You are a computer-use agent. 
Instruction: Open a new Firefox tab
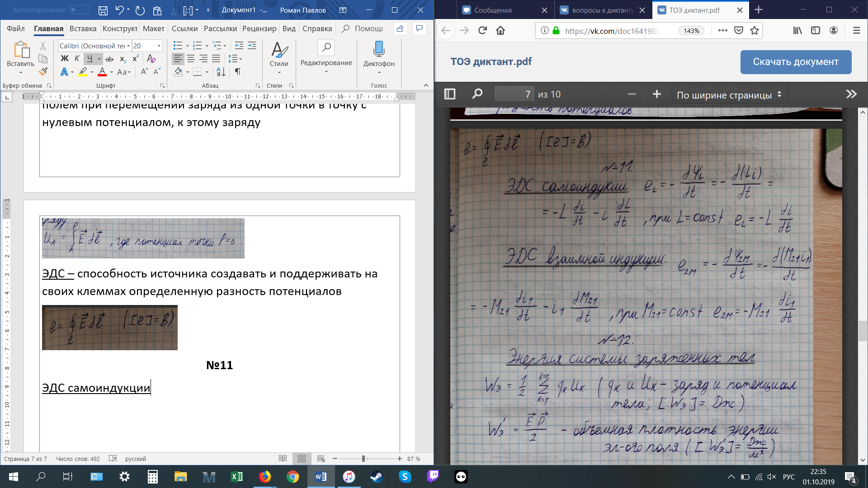[759, 10]
